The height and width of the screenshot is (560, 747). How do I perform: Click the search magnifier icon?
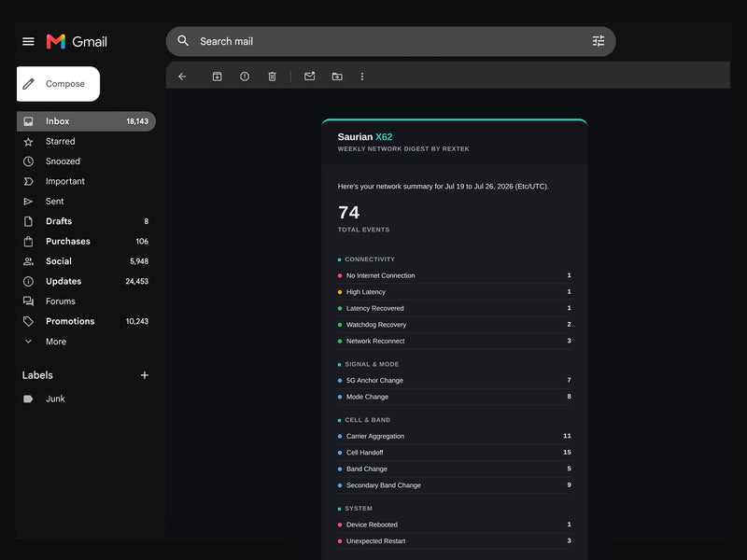[183, 41]
